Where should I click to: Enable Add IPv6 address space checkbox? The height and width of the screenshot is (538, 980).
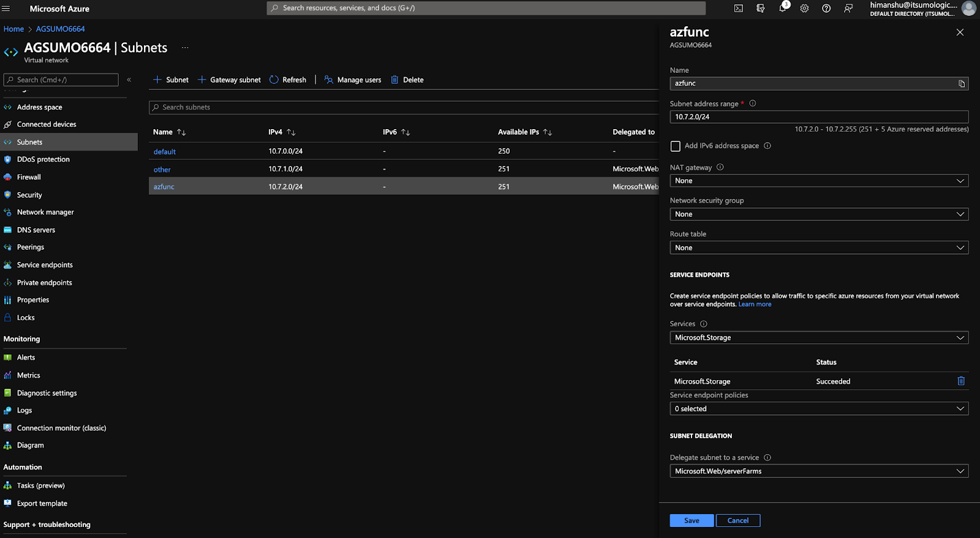pyautogui.click(x=676, y=146)
